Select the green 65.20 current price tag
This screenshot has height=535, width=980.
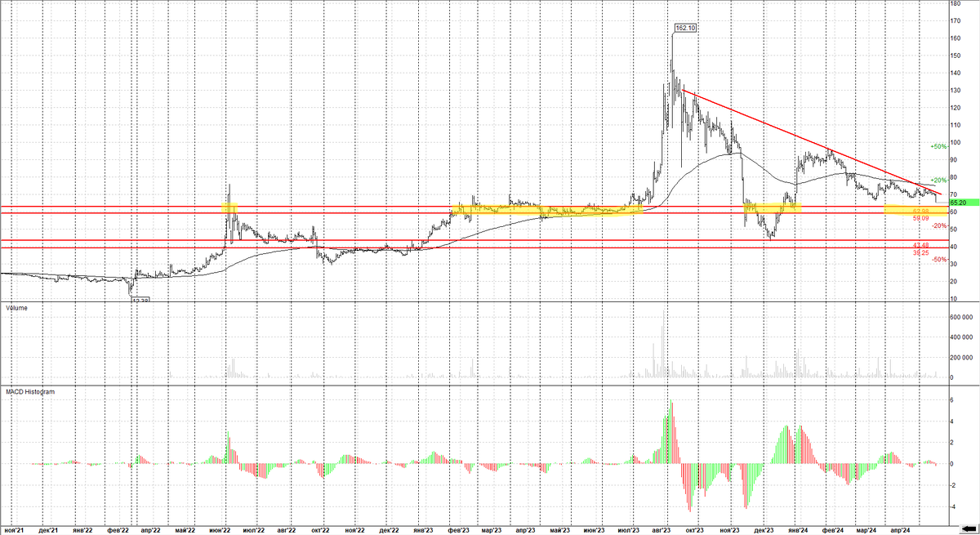point(963,202)
